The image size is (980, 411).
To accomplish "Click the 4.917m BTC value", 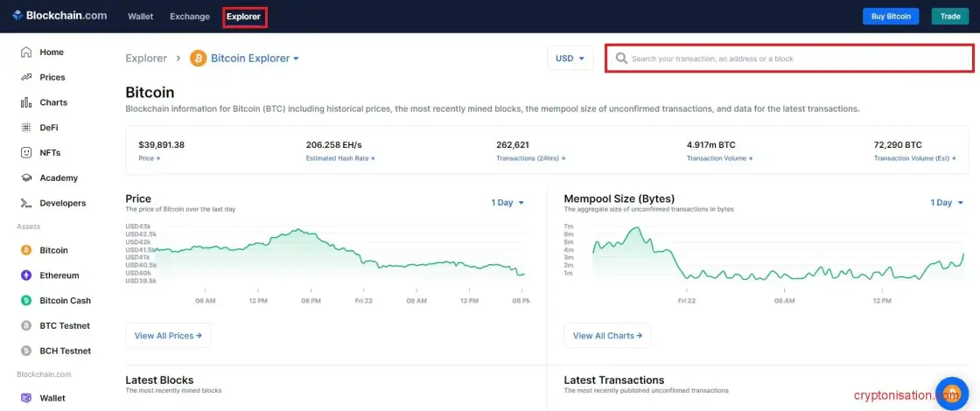I will point(710,145).
